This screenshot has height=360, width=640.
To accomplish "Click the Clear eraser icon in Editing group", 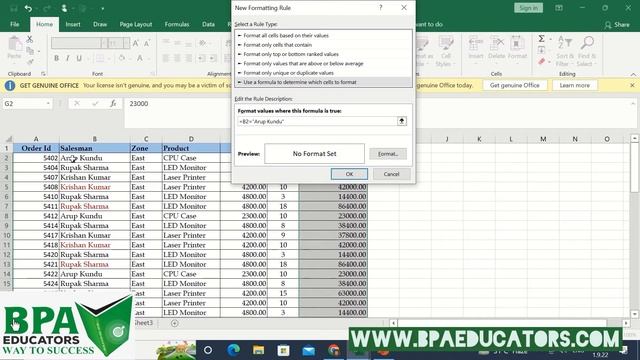I will 541,62.
